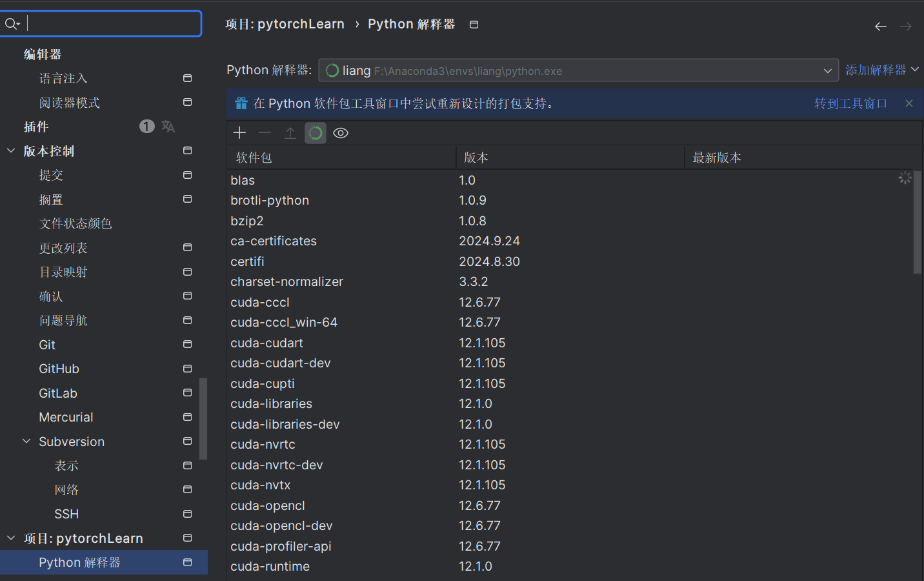Select the blas package row
This screenshot has width=924, height=581.
[x=571, y=180]
